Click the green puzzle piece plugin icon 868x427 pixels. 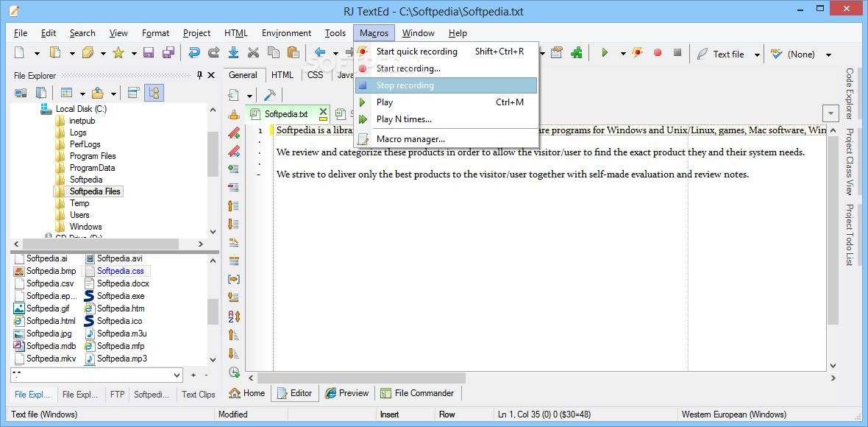click(577, 53)
